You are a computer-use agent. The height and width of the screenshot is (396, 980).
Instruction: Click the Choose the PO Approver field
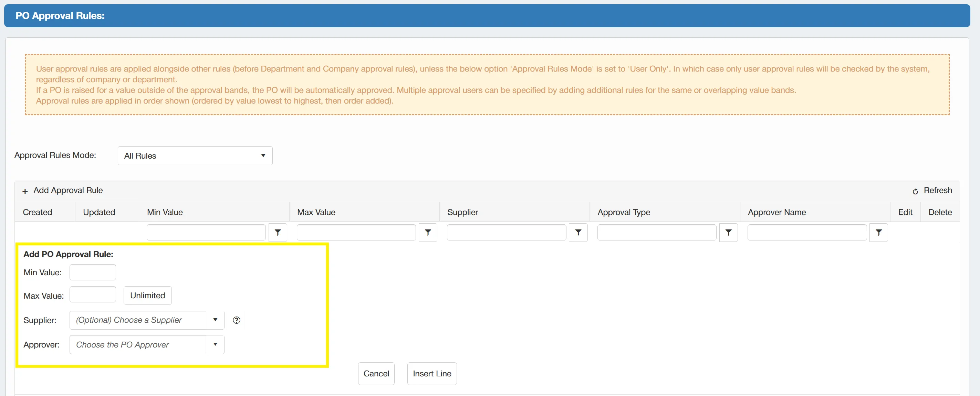tap(138, 344)
